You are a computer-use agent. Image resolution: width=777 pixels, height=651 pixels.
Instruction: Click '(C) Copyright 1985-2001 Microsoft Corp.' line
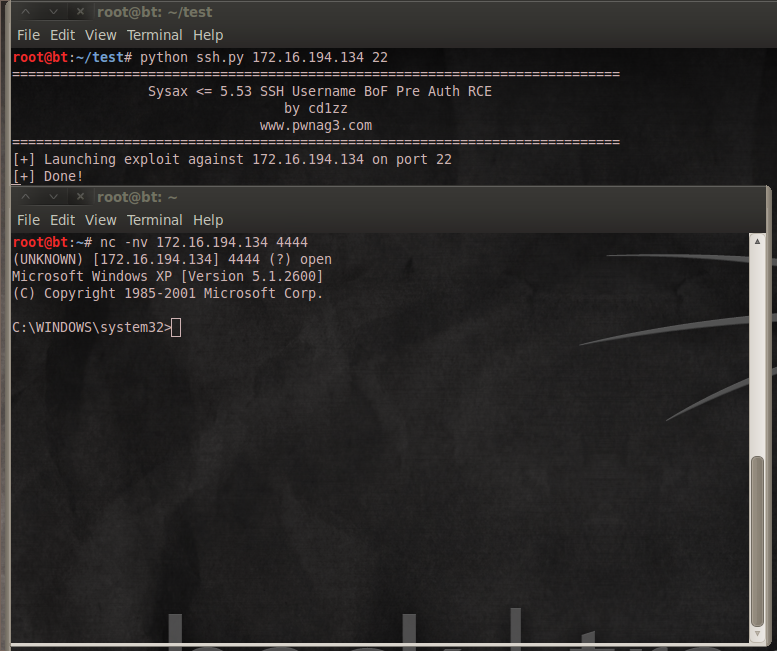click(x=167, y=293)
